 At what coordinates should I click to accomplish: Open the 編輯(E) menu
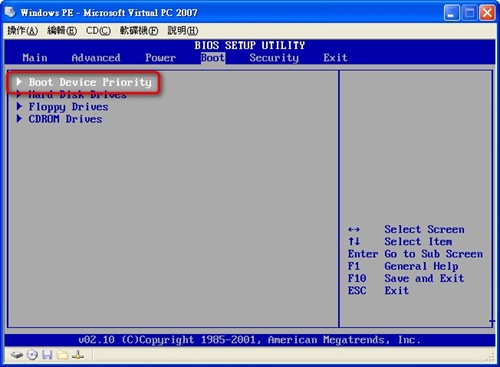62,31
